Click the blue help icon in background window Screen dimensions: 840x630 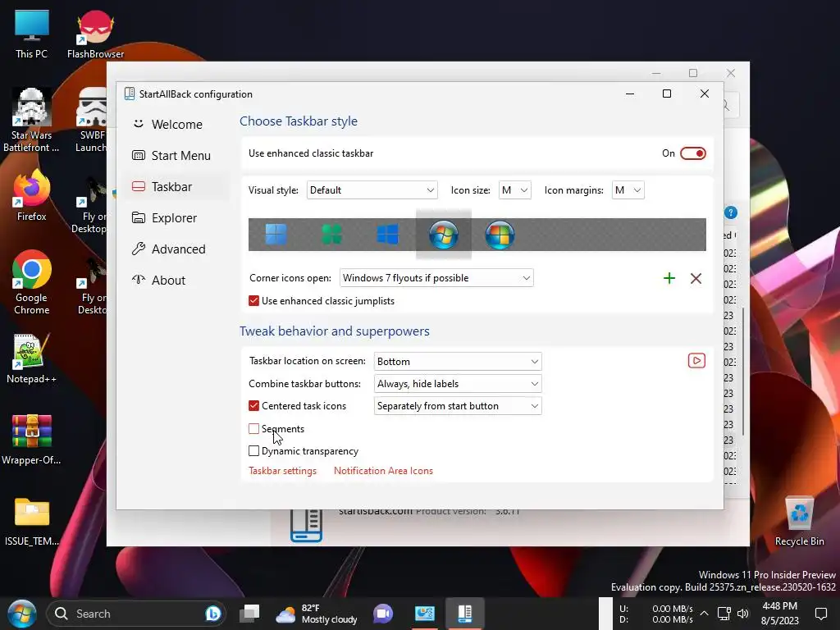tap(731, 212)
